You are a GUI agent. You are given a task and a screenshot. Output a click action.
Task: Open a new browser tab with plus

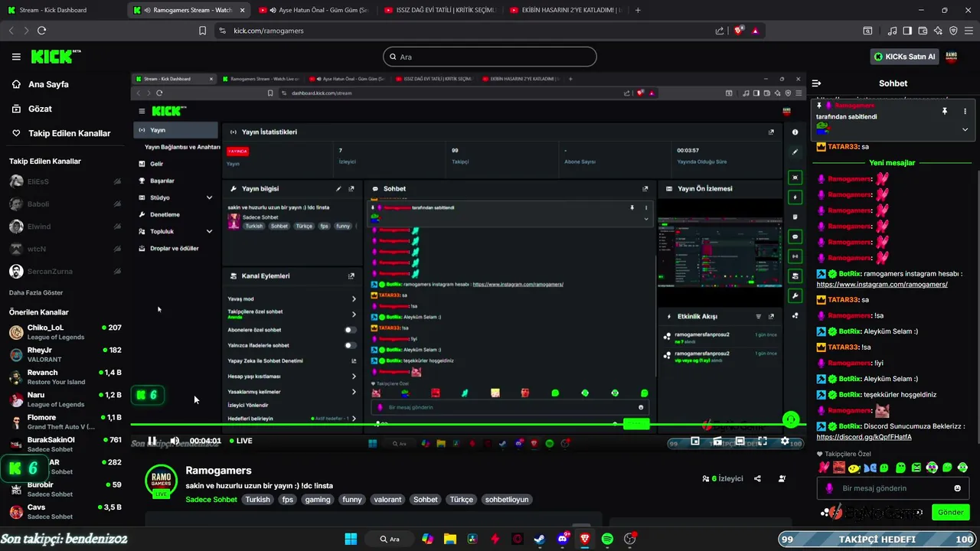click(x=638, y=10)
